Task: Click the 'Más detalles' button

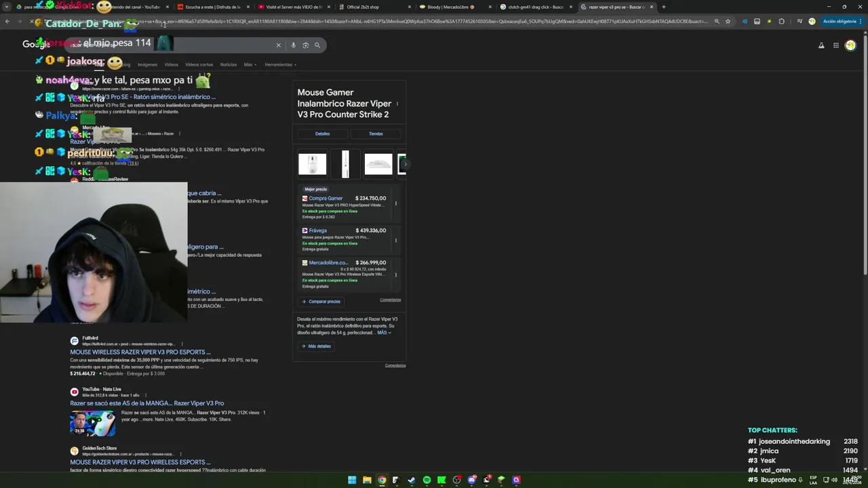Action: coord(316,346)
